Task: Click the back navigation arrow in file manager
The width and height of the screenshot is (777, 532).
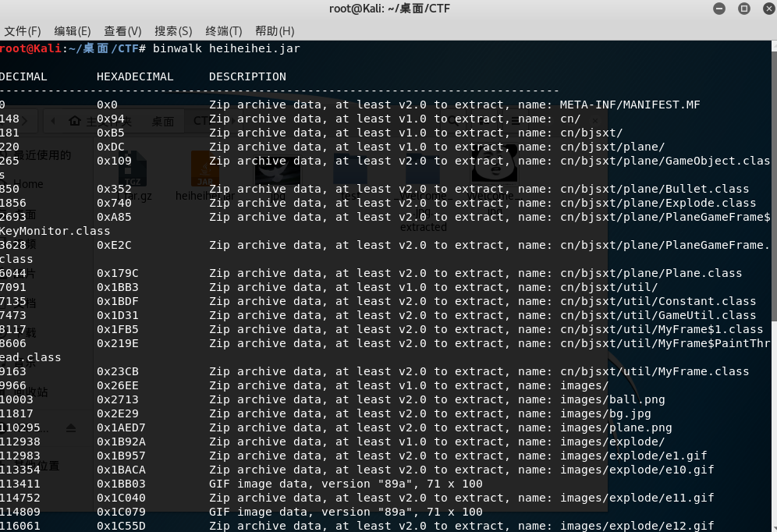Action: tap(52, 120)
